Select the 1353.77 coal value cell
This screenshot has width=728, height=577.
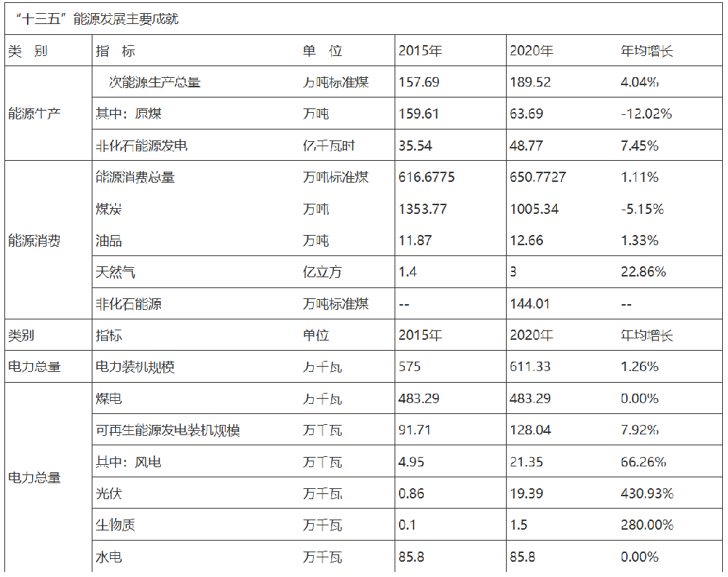[x=423, y=209]
